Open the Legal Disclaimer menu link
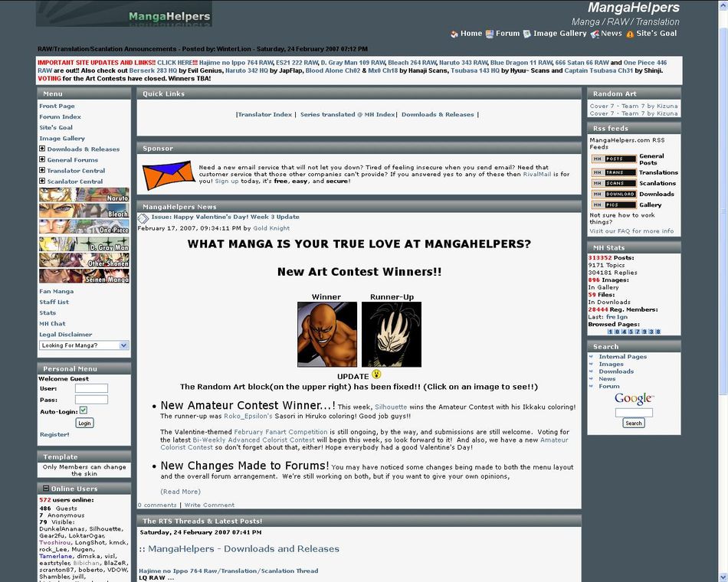Screen dimensions: 728x582 pos(65,334)
